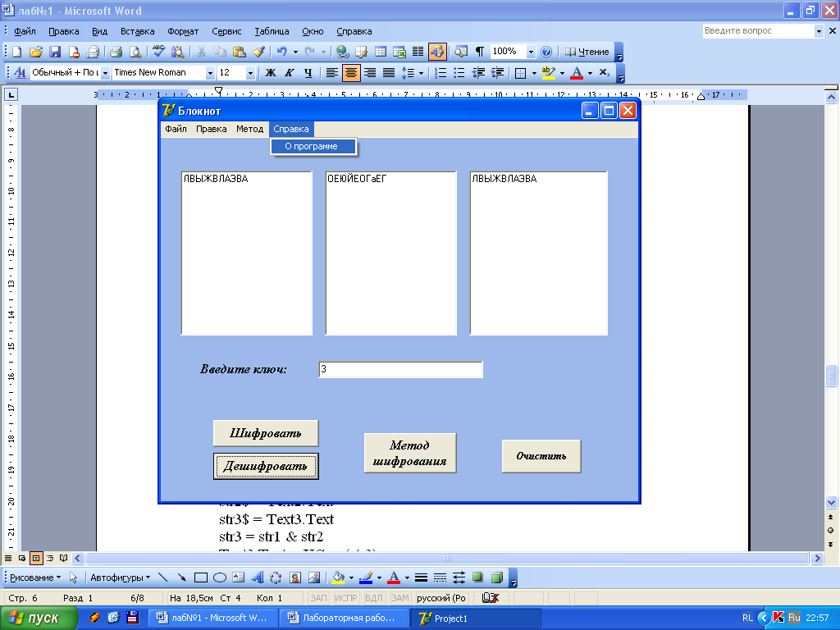Align text to the left
The height and width of the screenshot is (630, 840).
tap(332, 73)
